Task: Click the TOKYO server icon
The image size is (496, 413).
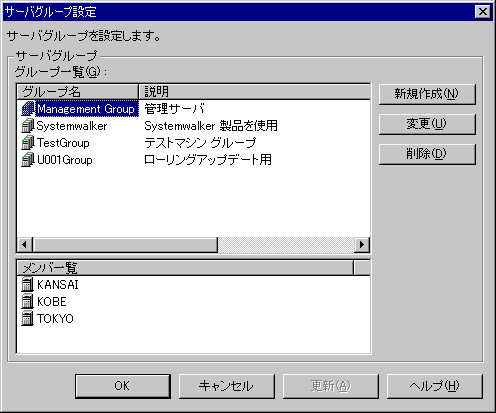Action: coord(27,319)
